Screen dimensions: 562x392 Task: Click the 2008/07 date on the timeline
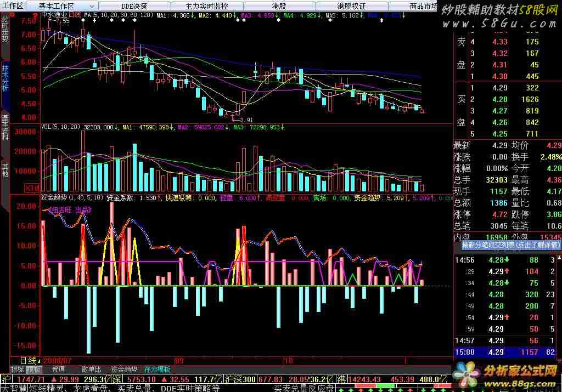tap(57, 361)
